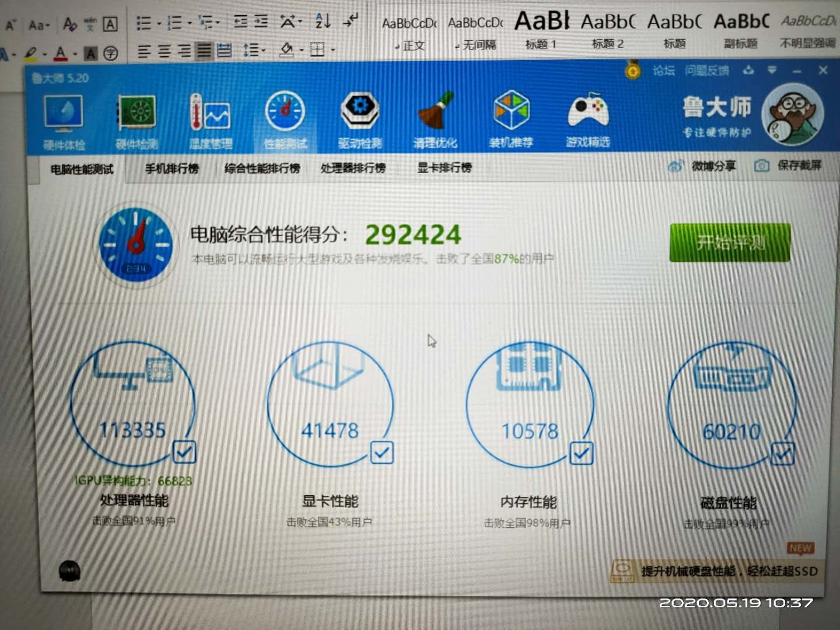Click Word's yellow highlight color pen
Viewport: 840px width, 630px height.
[x=31, y=54]
